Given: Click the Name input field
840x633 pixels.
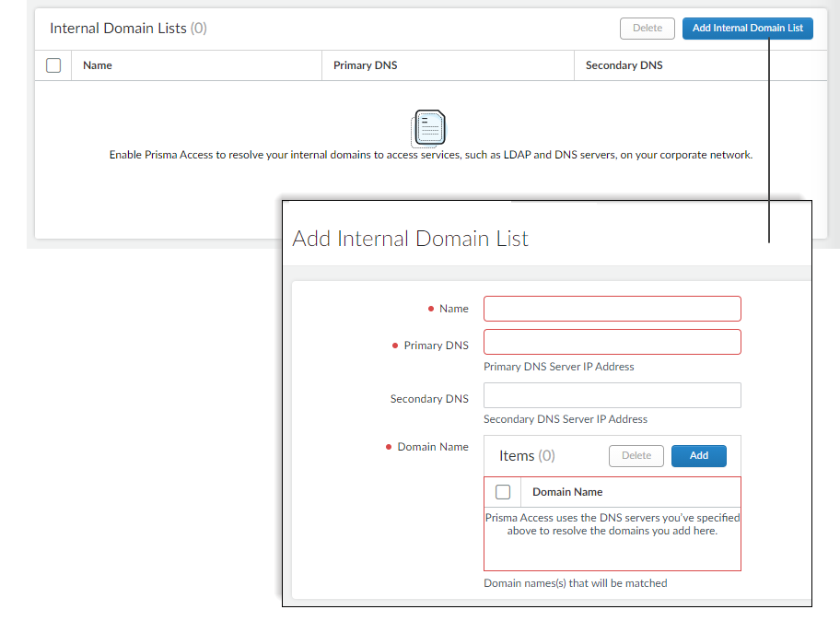Looking at the screenshot, I should click(x=612, y=308).
